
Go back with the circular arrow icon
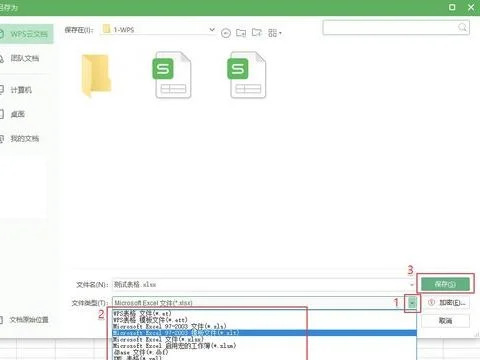[226, 33]
